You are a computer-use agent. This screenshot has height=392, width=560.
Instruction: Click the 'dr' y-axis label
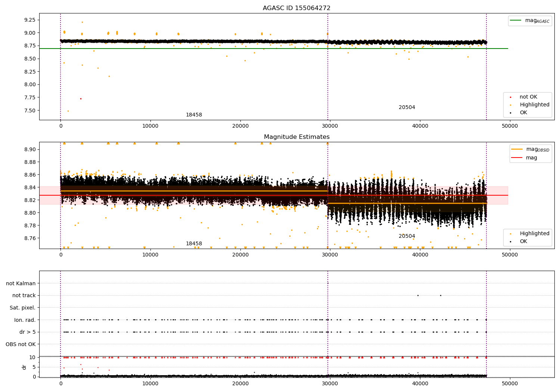pyautogui.click(x=24, y=367)
